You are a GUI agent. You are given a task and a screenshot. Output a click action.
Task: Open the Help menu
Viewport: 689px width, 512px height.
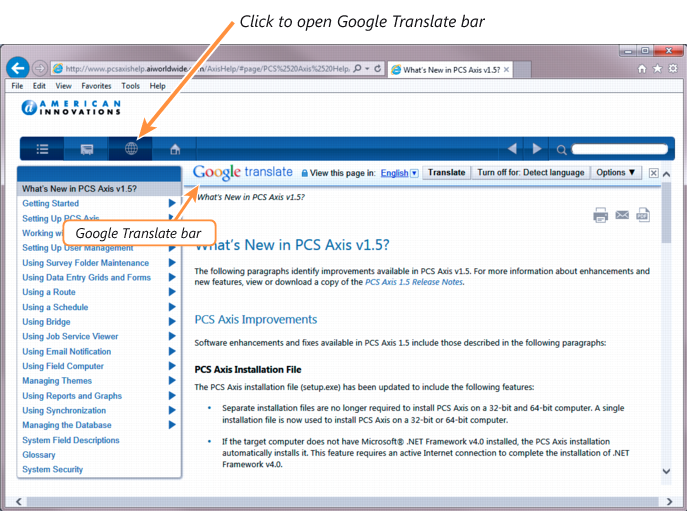157,86
